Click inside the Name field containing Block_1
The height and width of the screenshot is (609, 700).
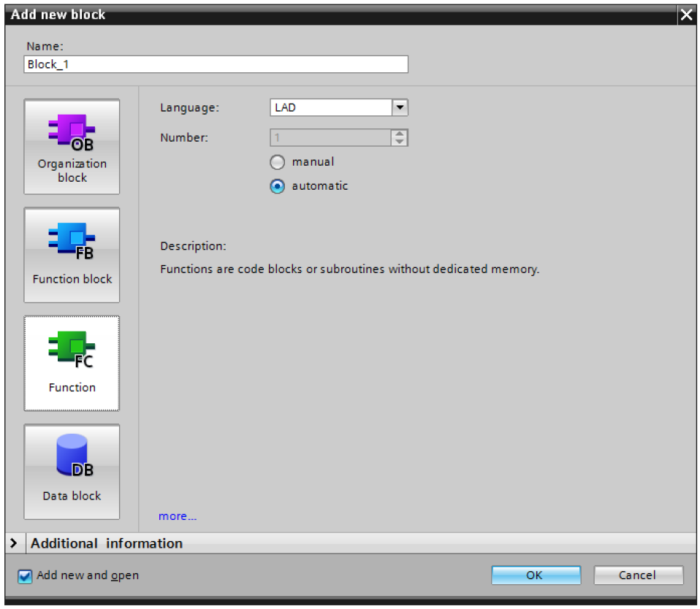point(216,64)
